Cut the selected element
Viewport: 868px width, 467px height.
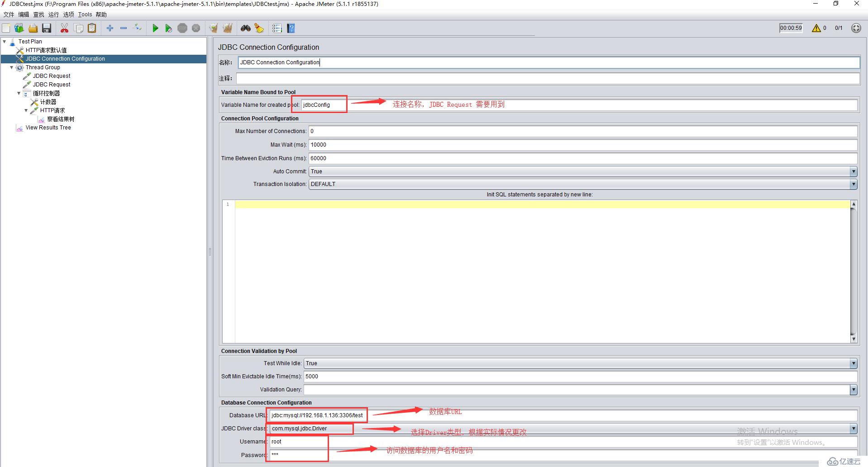[x=65, y=28]
